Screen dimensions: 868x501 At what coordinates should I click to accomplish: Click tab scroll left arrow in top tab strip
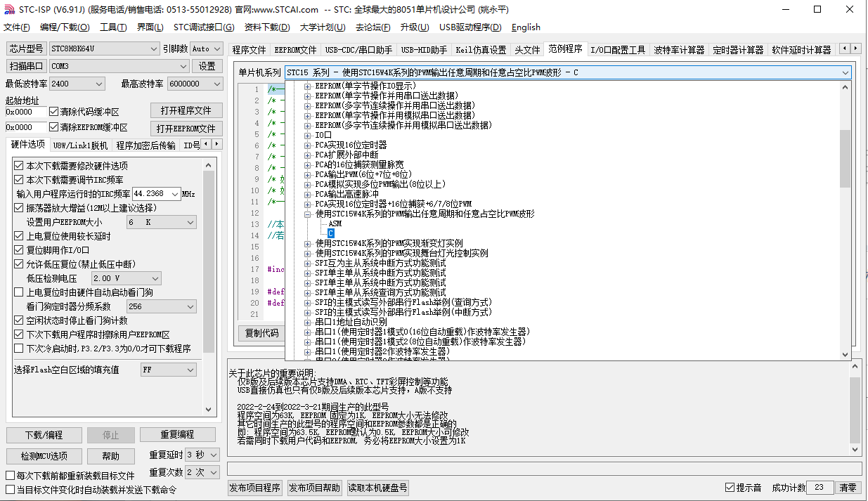click(x=844, y=49)
